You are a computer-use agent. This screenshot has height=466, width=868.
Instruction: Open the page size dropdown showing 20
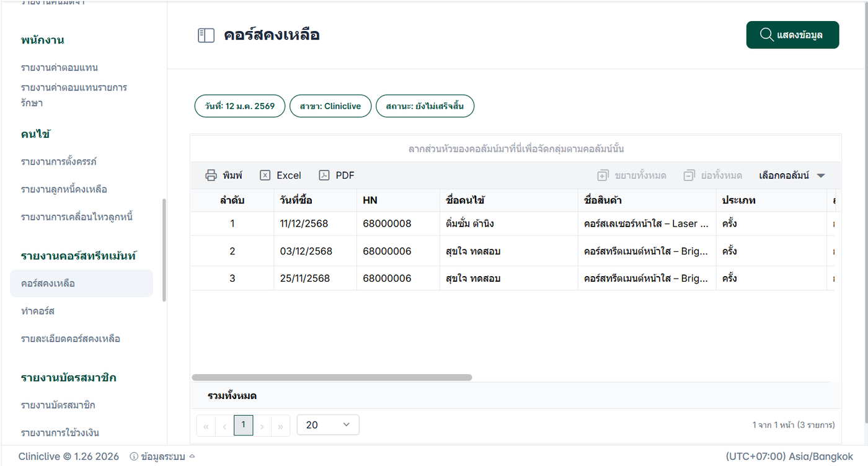pos(328,425)
